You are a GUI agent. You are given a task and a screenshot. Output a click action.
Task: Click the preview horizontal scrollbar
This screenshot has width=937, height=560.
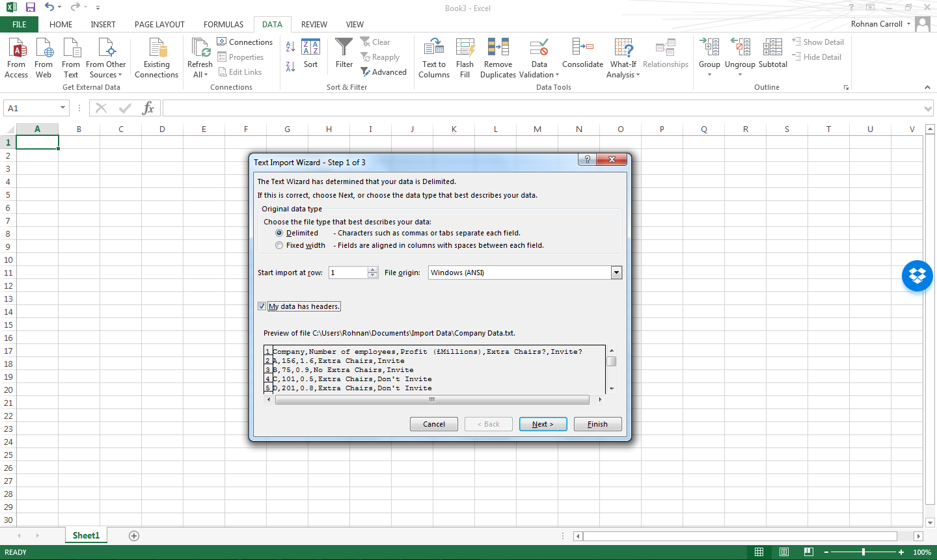click(431, 400)
